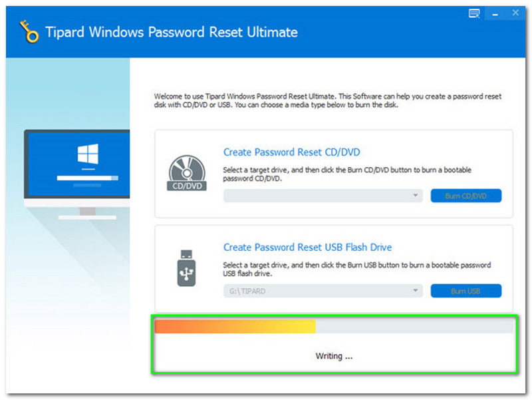The height and width of the screenshot is (400, 532).
Task: Click the USB burn instructions text
Action: pos(356,269)
